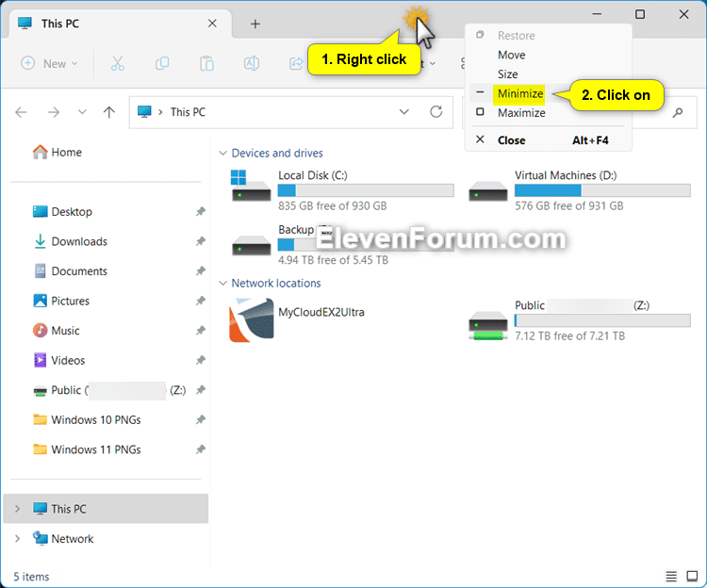The image size is (707, 588).
Task: Unpin Desktop using its pin icon
Action: click(x=201, y=211)
